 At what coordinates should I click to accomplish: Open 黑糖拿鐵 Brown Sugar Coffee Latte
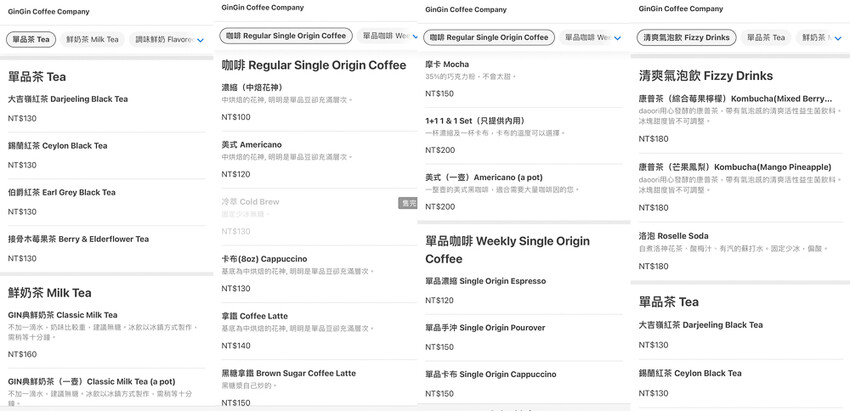pyautogui.click(x=288, y=373)
